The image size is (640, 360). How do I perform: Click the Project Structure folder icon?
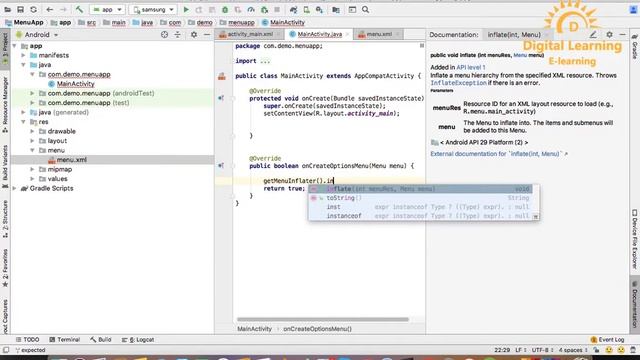click(x=336, y=9)
